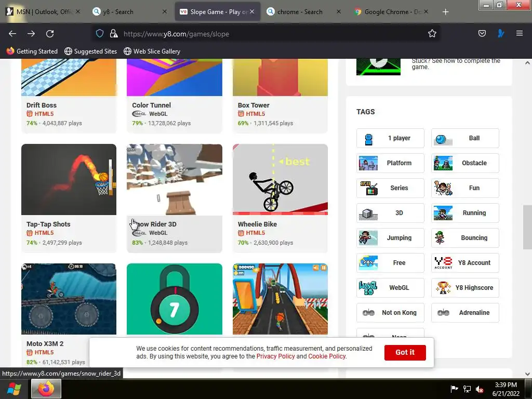
Task: Bookmark this page with the star
Action: [432, 34]
